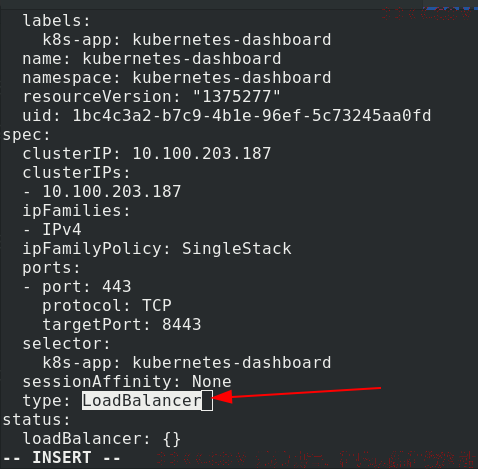Click the targetPort 8443 value

182,325
